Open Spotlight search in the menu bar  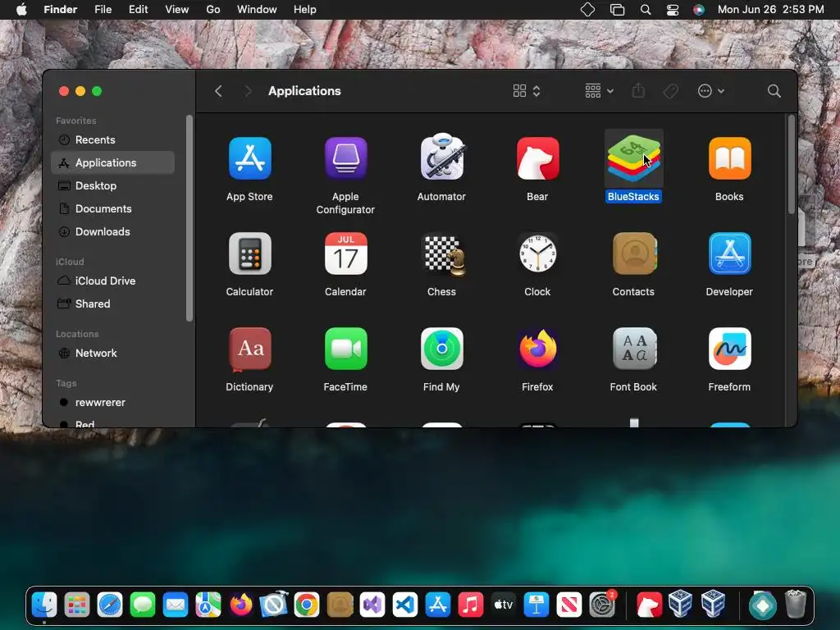[646, 10]
